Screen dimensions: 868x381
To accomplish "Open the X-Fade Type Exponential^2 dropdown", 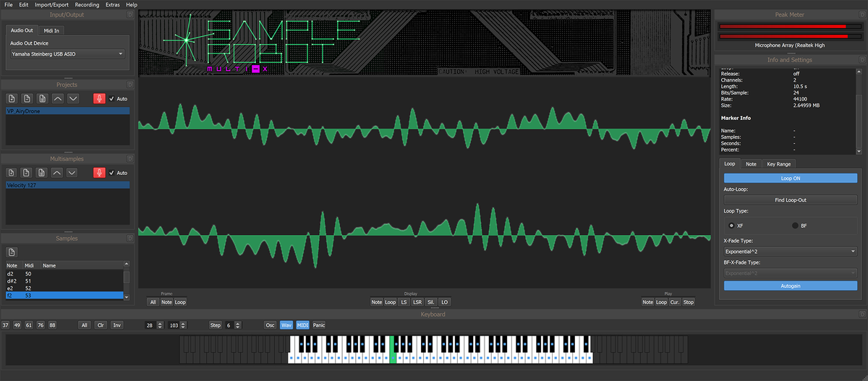I will [x=791, y=251].
